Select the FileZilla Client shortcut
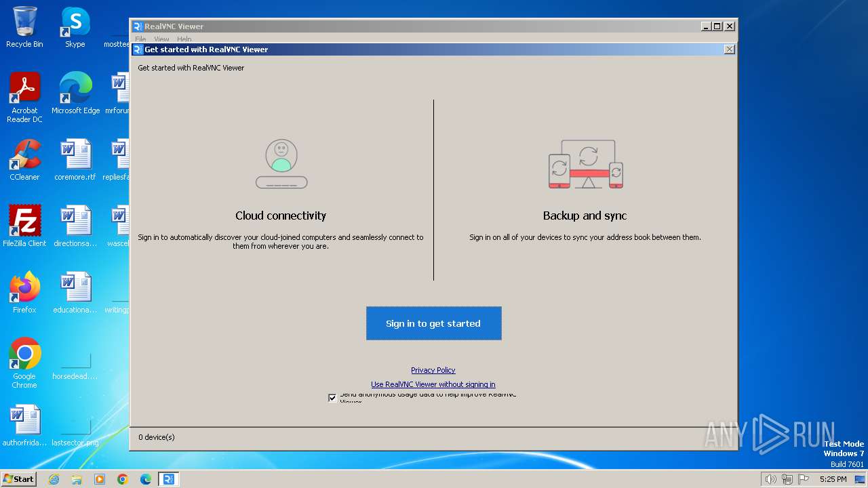Viewport: 868px width, 488px height. [x=24, y=226]
